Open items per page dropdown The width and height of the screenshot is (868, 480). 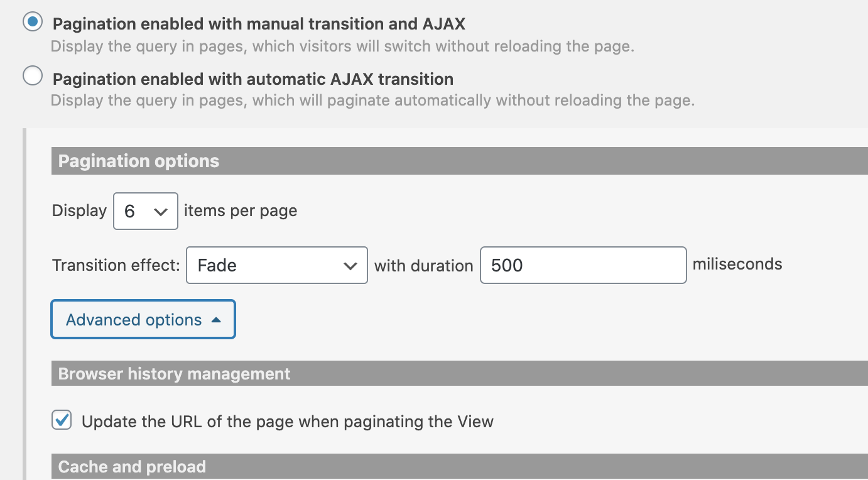146,211
